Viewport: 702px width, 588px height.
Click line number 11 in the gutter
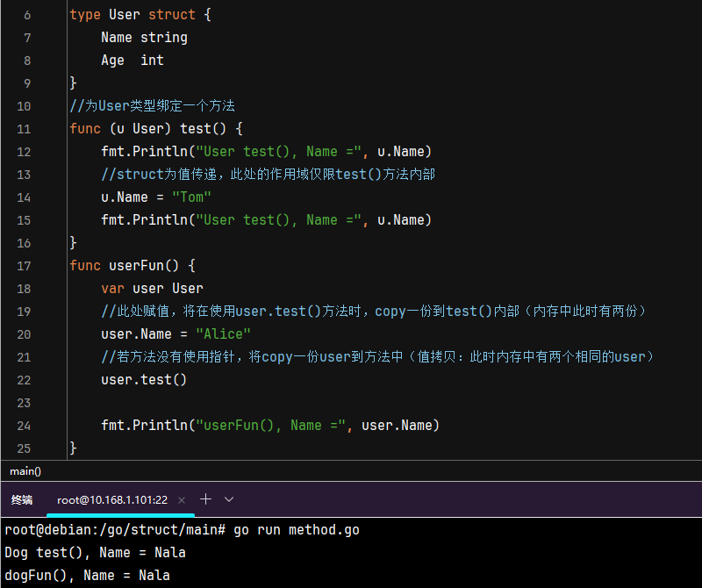(23, 129)
